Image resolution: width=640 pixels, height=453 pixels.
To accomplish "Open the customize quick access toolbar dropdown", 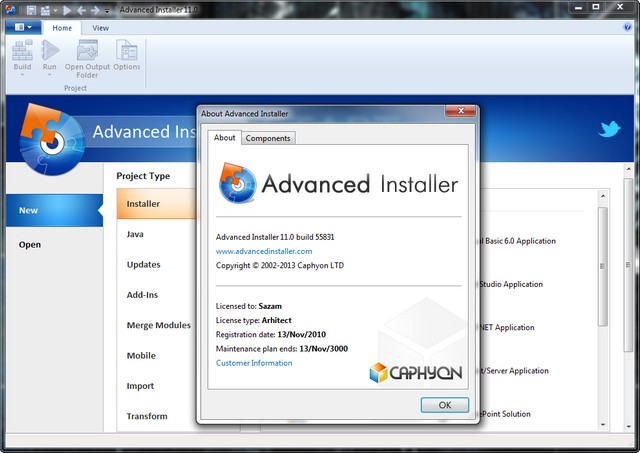I will [107, 11].
